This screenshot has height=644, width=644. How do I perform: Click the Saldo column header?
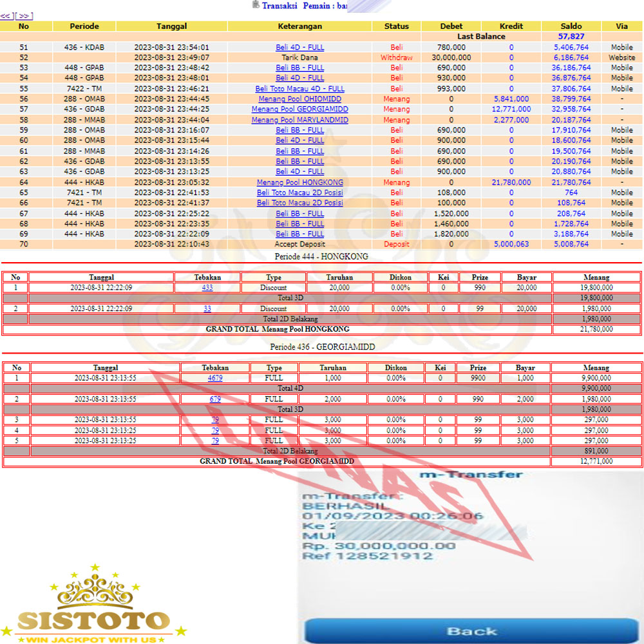(571, 26)
